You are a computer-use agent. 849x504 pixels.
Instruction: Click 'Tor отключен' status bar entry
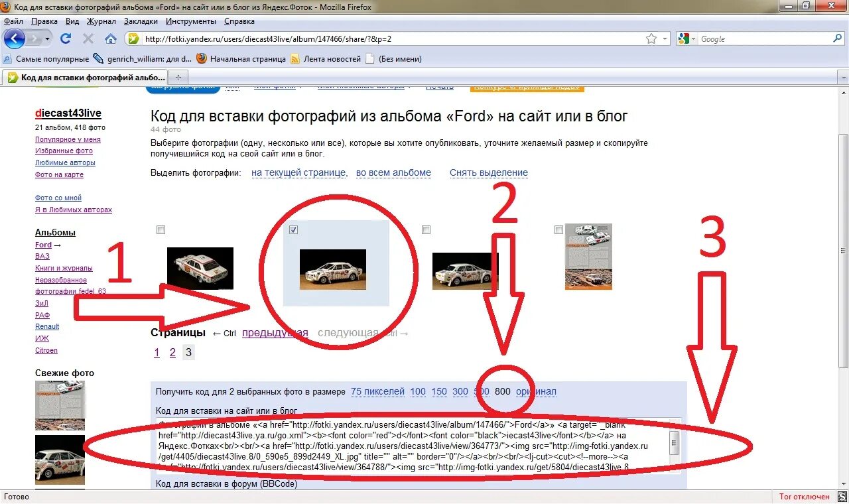[804, 497]
